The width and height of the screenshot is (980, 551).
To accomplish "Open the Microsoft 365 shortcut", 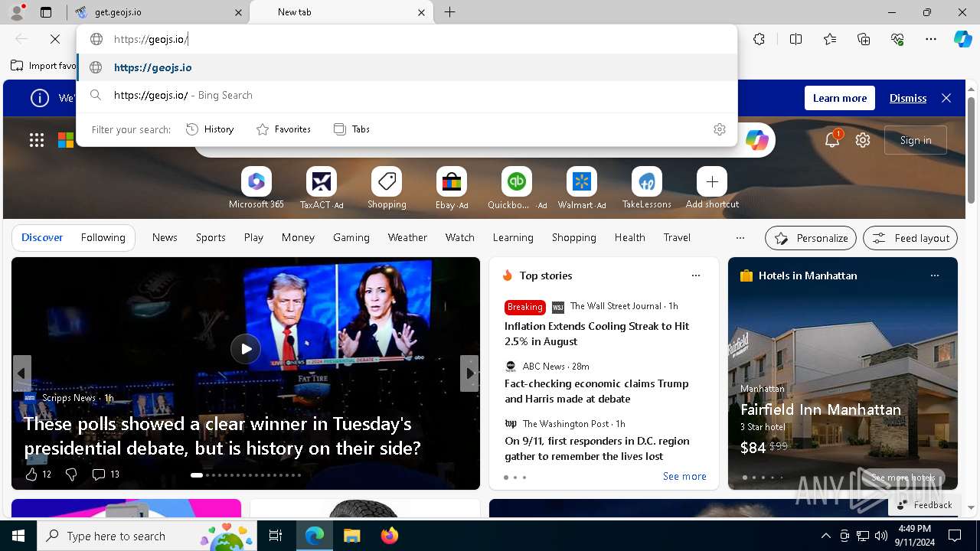I will (x=256, y=188).
